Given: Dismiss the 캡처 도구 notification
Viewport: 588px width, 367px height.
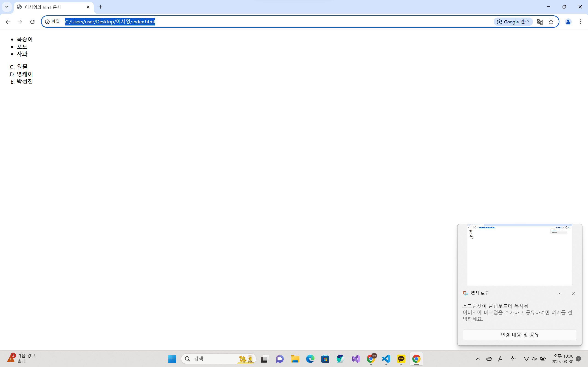Looking at the screenshot, I should 573,294.
